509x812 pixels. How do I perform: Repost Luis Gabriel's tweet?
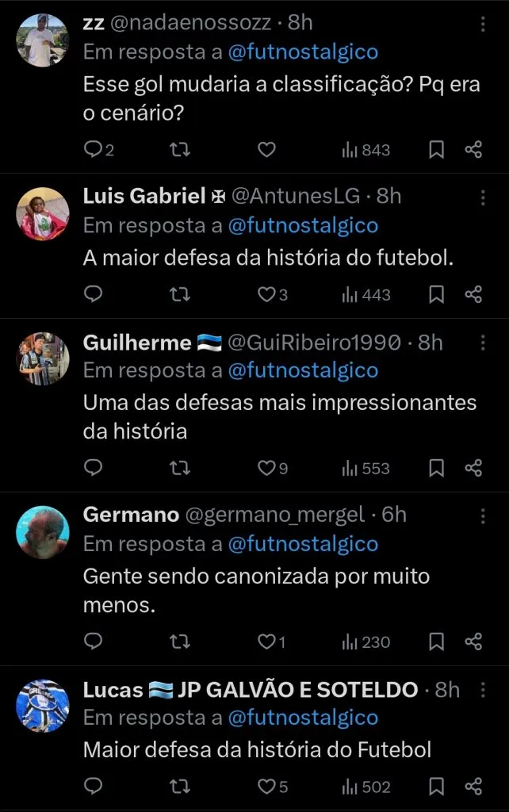pos(181,294)
